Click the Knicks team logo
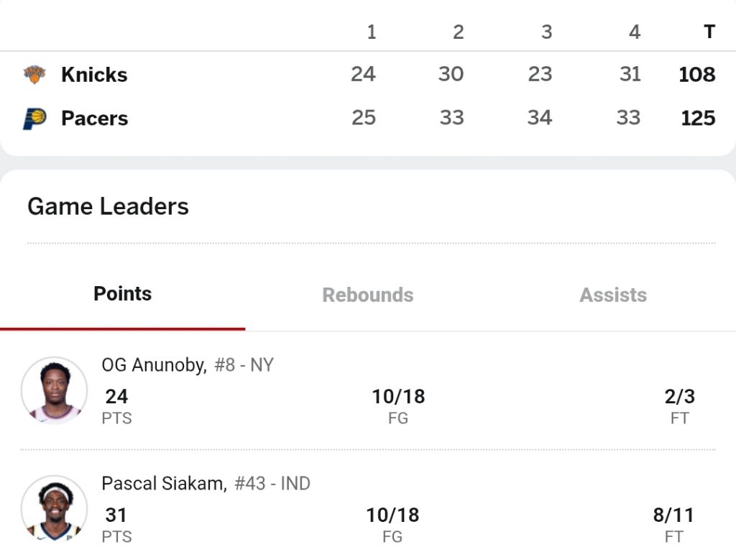Screen dimensions: 736x560 point(34,74)
